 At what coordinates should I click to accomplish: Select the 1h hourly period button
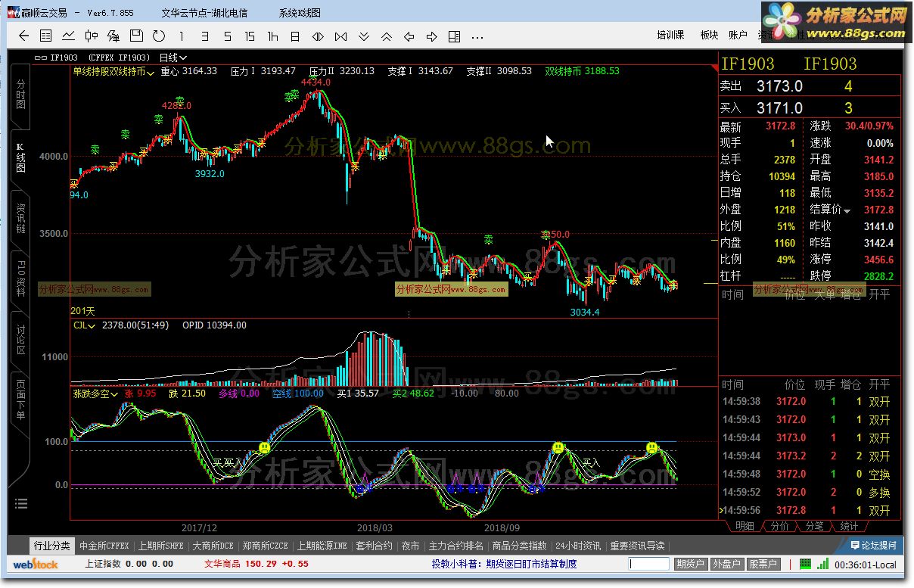(x=273, y=36)
